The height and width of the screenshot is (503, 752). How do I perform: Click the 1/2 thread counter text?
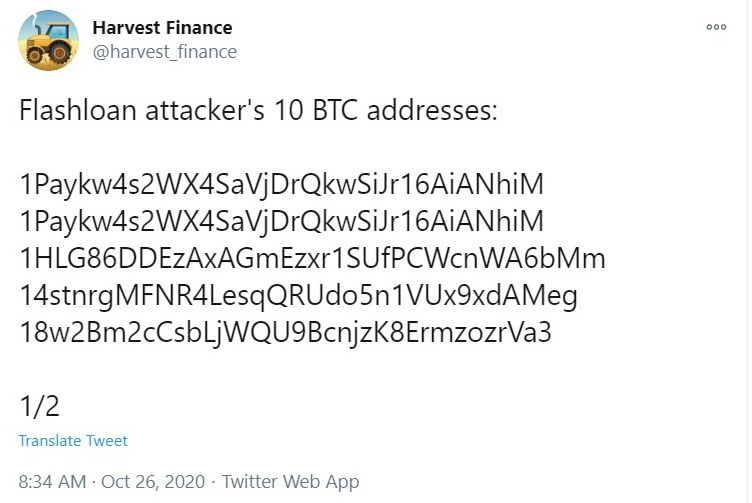coord(39,406)
